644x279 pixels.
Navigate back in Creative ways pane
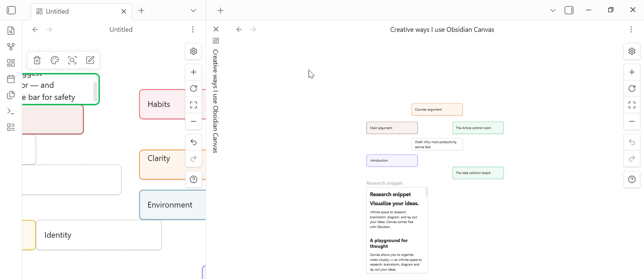[x=239, y=29]
